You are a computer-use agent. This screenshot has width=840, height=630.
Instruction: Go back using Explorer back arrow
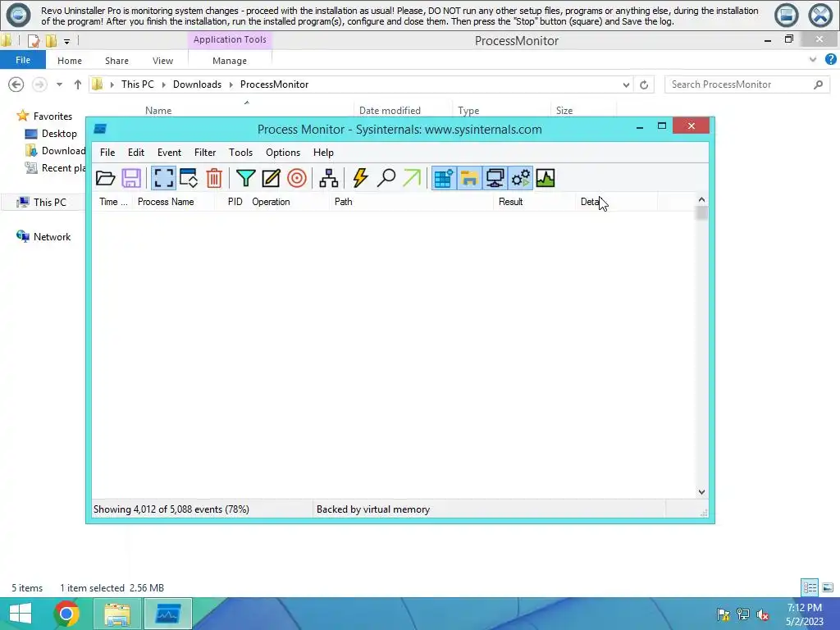16,84
